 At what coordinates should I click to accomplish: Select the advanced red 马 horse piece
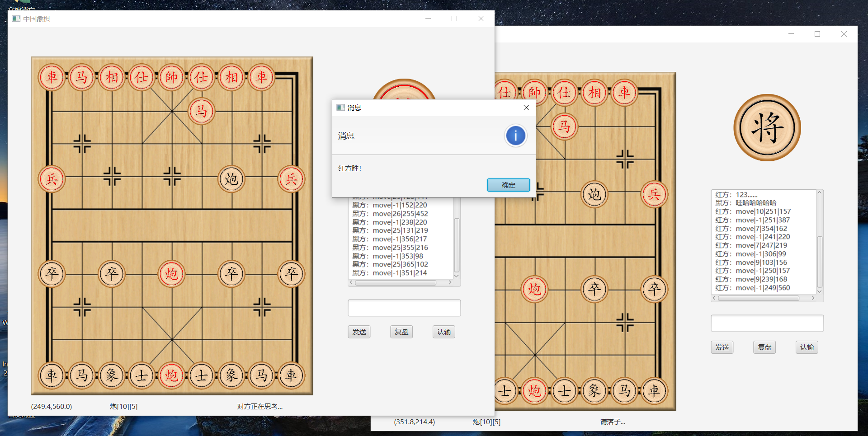tap(201, 111)
